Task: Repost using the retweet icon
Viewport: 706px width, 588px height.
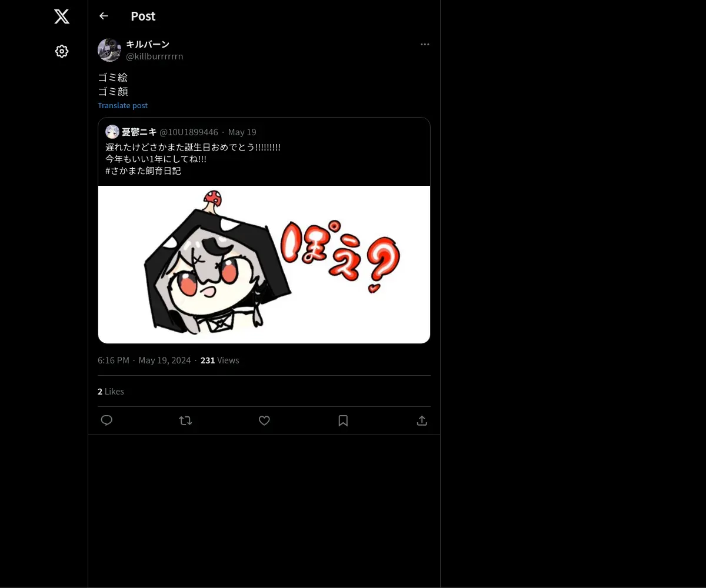Action: (185, 420)
